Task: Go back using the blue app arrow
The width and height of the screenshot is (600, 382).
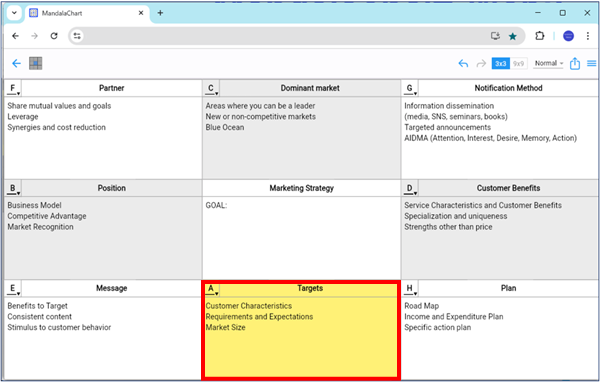Action: point(16,63)
